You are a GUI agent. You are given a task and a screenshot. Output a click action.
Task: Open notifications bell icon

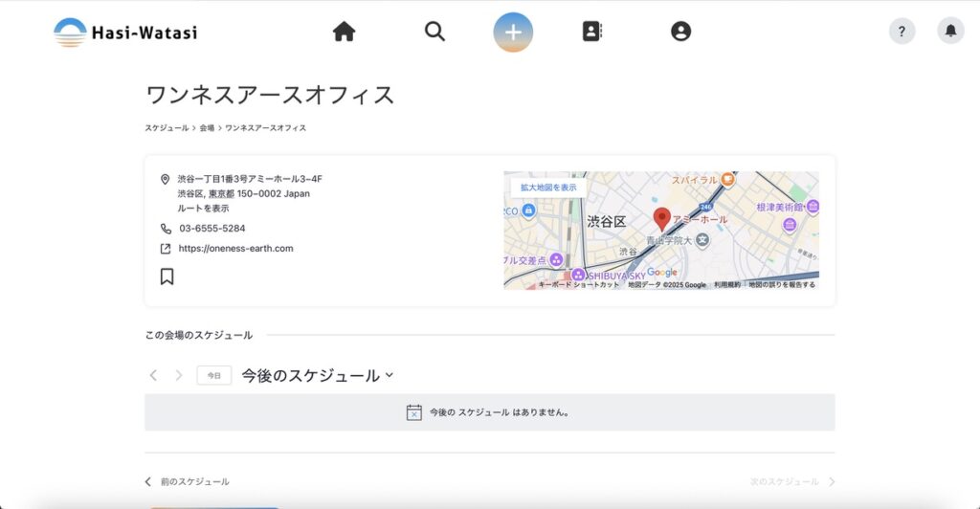point(950,32)
